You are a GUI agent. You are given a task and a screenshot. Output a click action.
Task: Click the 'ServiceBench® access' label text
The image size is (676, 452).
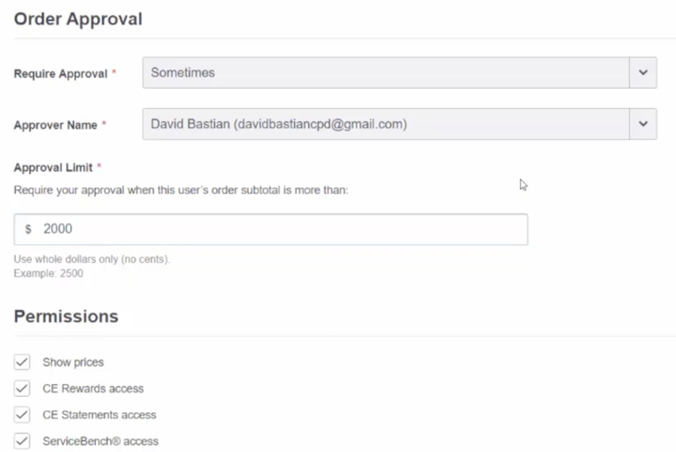click(100, 441)
